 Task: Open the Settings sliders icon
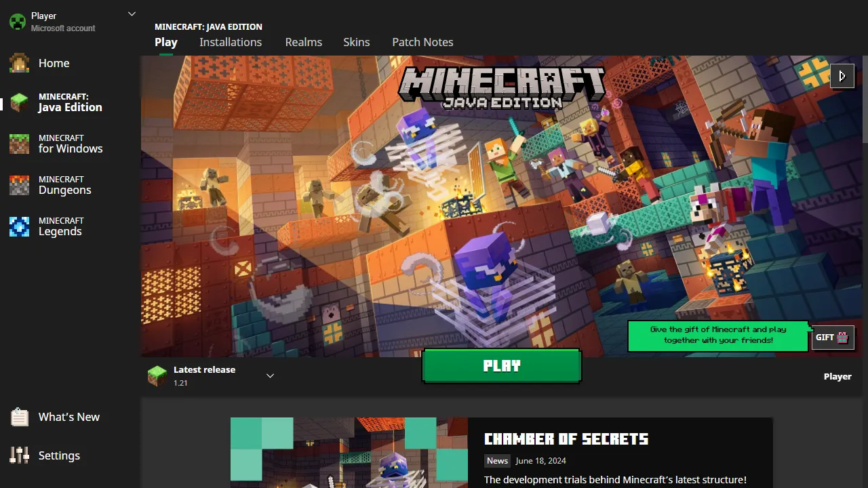pos(20,455)
